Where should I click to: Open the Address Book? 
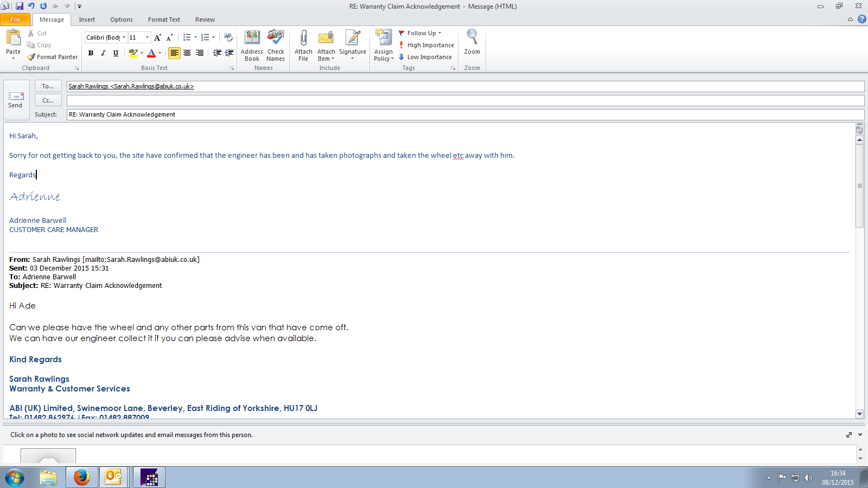coord(252,39)
